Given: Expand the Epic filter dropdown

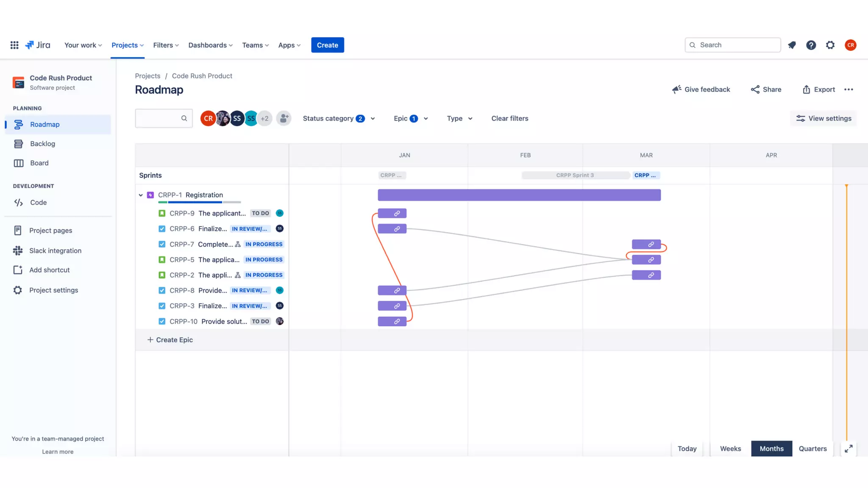Looking at the screenshot, I should [410, 119].
